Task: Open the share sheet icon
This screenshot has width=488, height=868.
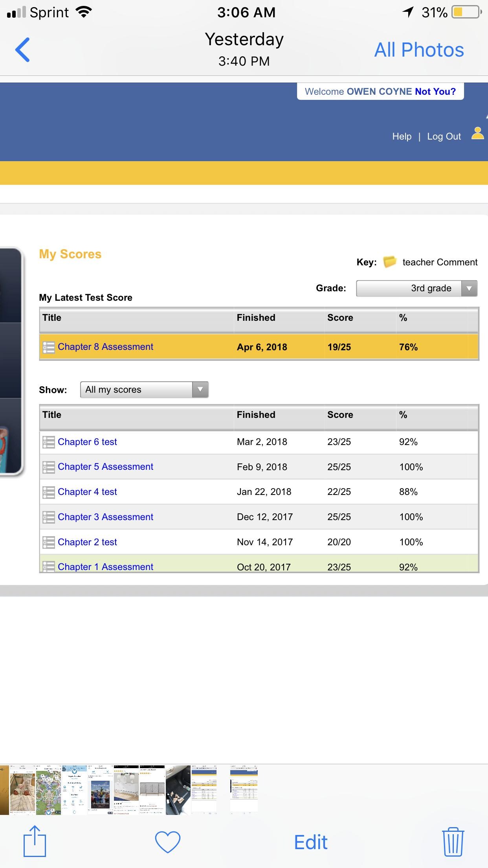Action: [x=35, y=841]
